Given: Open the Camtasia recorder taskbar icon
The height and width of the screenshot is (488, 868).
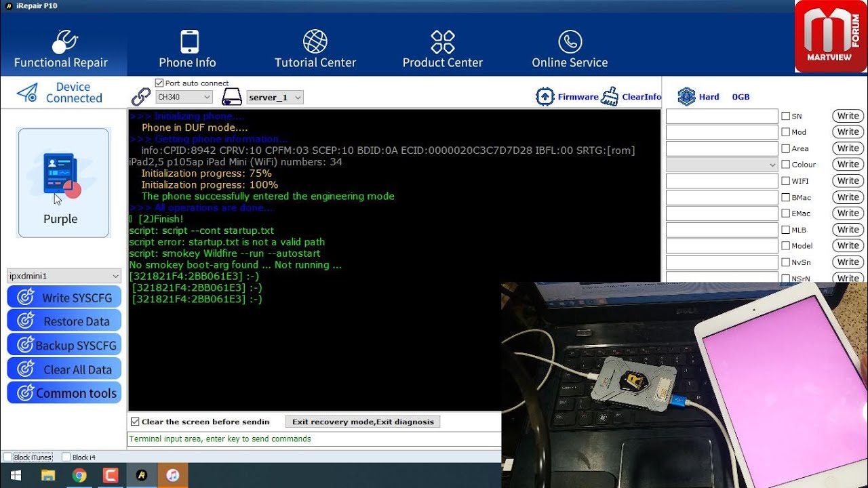Looking at the screenshot, I should pyautogui.click(x=111, y=476).
